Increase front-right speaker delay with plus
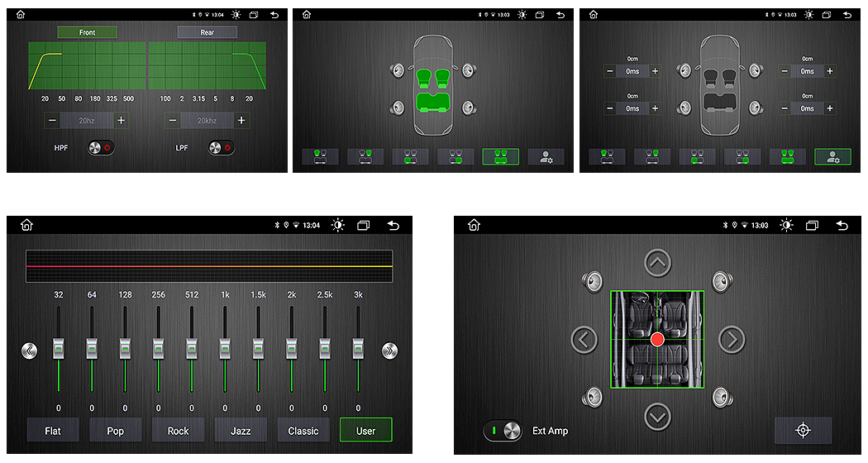Screen dimensions: 868x463 coord(830,71)
